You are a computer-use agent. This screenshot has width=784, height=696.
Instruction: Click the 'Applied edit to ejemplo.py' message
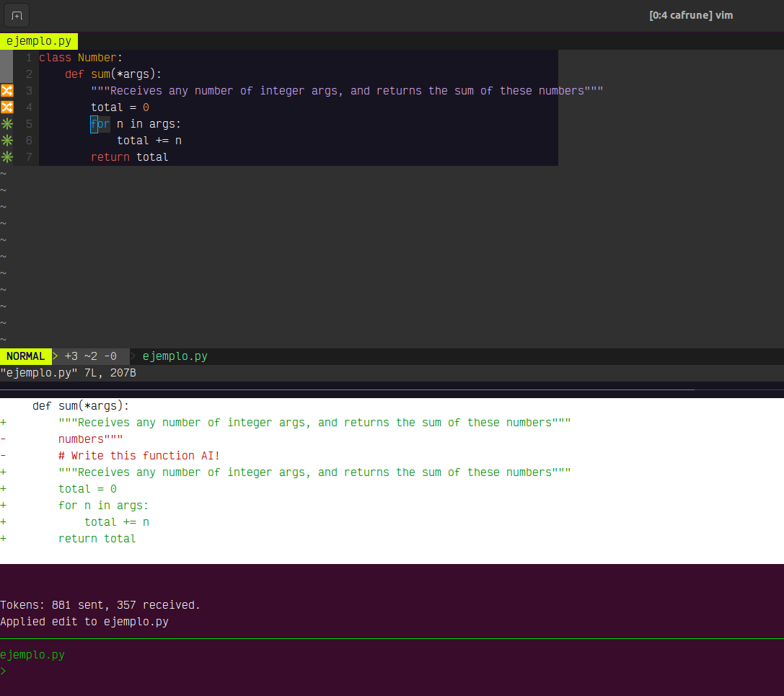tap(84, 622)
